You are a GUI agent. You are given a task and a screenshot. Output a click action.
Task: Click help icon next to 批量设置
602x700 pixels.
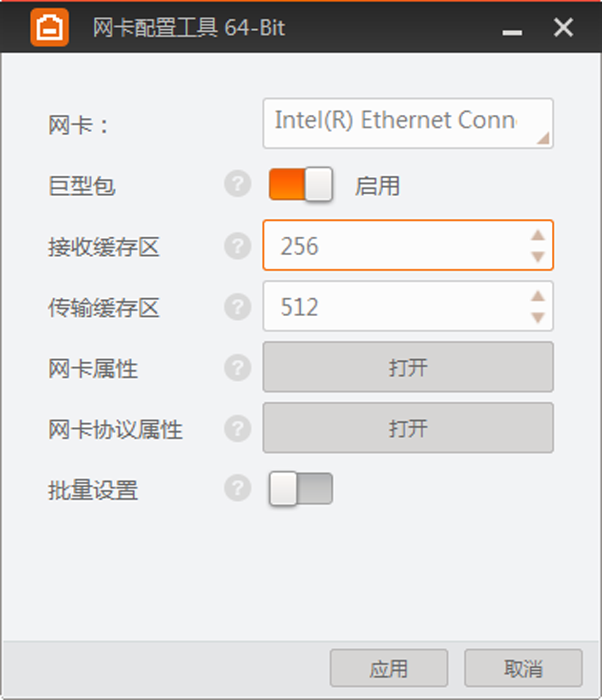[x=237, y=488]
